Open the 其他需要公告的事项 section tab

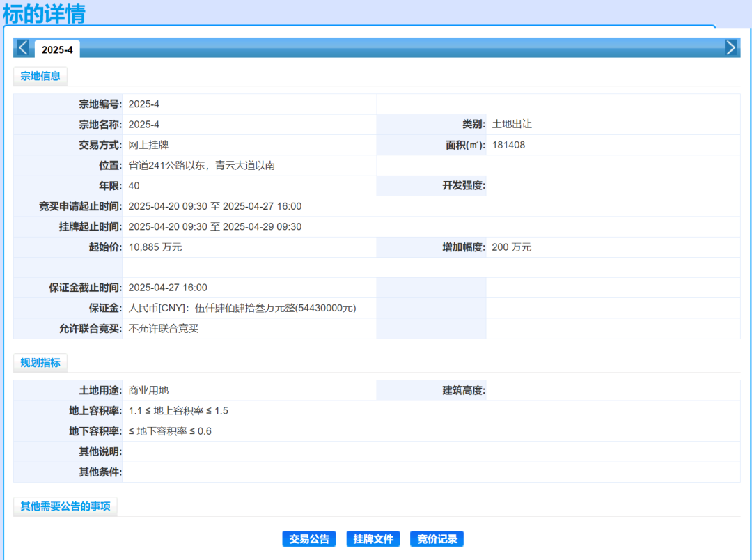[x=65, y=506]
